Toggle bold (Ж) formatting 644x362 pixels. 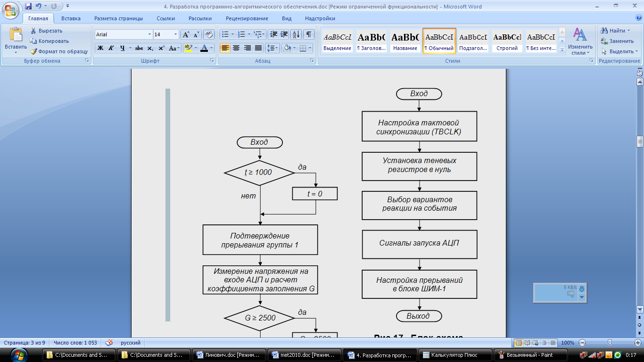[x=100, y=48]
